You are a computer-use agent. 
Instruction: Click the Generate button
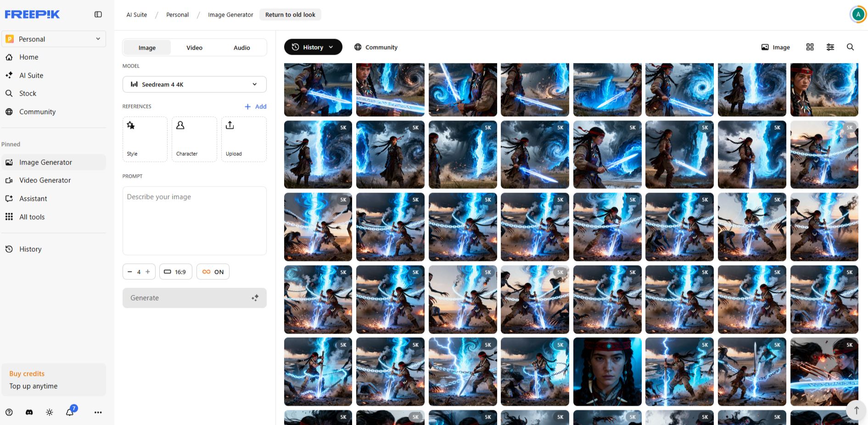tap(195, 298)
